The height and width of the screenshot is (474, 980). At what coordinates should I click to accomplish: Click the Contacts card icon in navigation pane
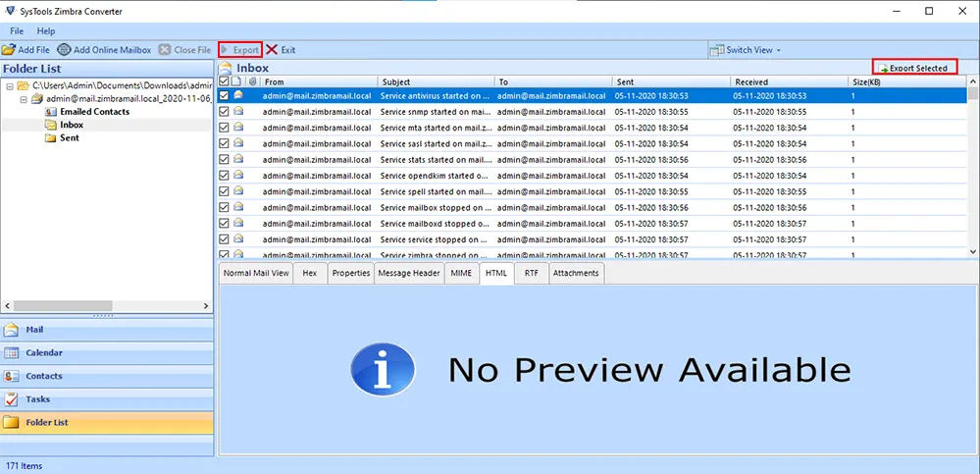pyautogui.click(x=12, y=376)
